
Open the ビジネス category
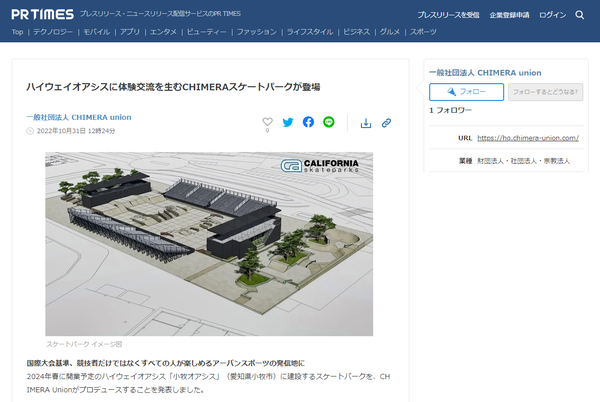(x=356, y=32)
